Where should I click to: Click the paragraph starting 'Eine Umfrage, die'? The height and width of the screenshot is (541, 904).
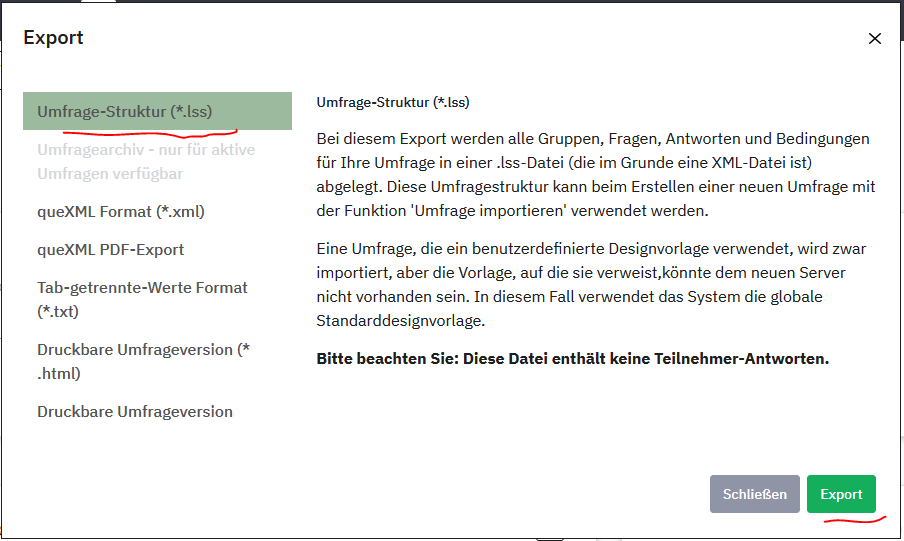coord(595,282)
